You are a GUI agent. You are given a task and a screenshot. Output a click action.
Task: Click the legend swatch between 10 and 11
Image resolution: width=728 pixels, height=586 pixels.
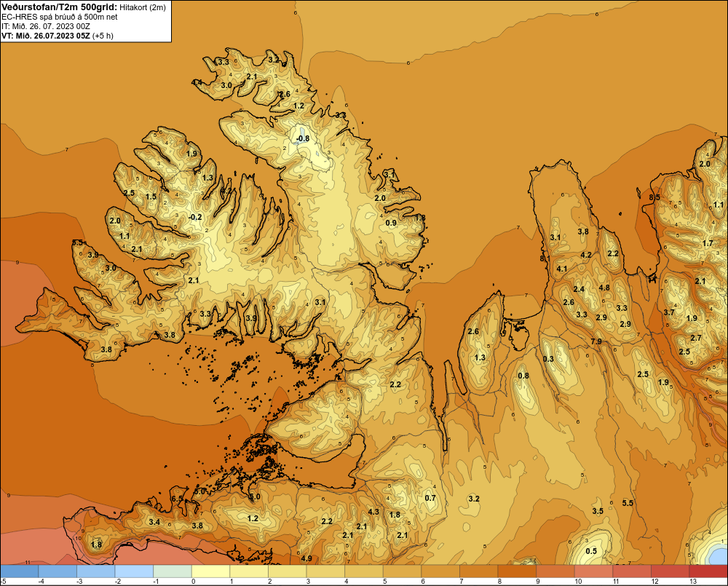click(594, 571)
